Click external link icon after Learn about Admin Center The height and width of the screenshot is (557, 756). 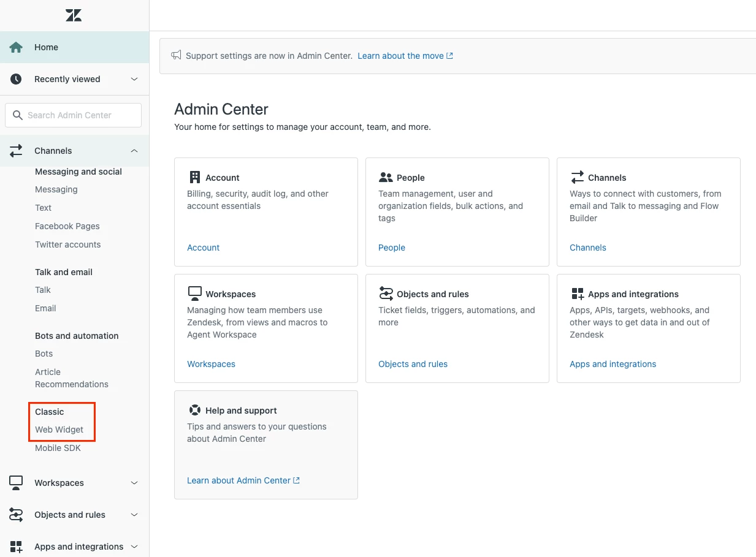(296, 480)
